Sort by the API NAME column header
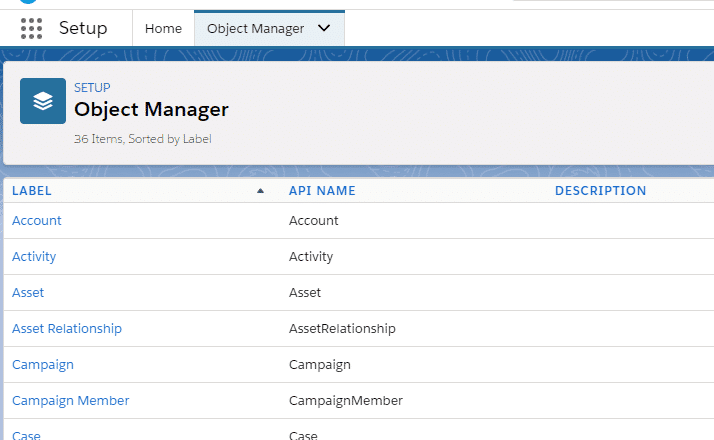Image resolution: width=714 pixels, height=440 pixels. (x=322, y=191)
